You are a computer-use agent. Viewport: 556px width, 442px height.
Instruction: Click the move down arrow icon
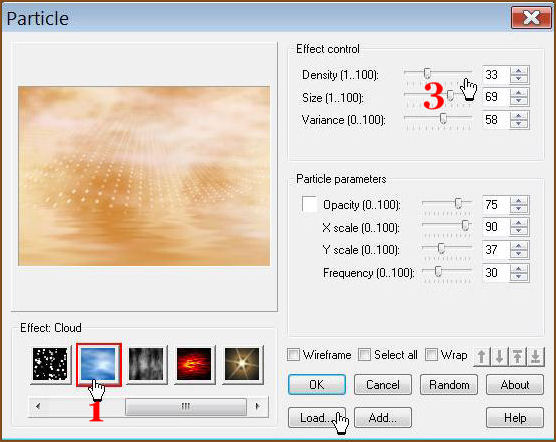click(x=500, y=356)
